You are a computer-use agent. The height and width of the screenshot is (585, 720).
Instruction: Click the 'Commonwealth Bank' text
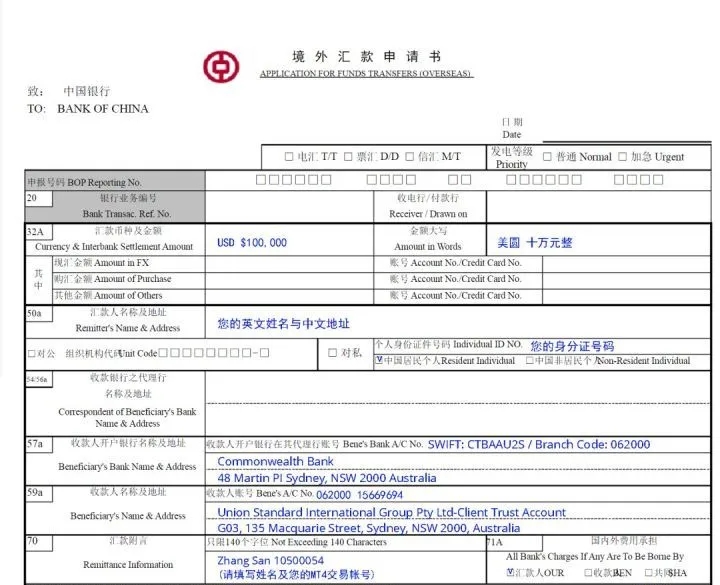click(x=276, y=461)
